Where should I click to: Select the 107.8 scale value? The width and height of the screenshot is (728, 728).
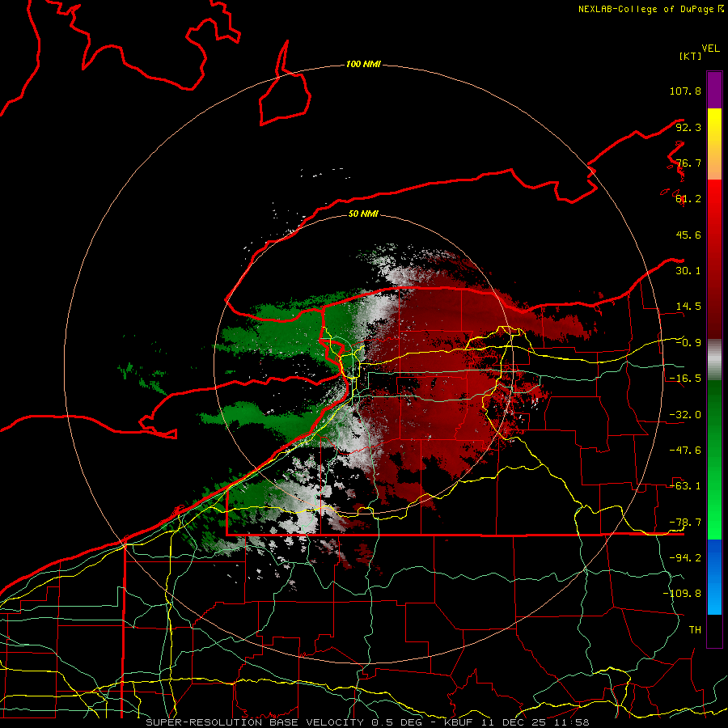(x=685, y=91)
